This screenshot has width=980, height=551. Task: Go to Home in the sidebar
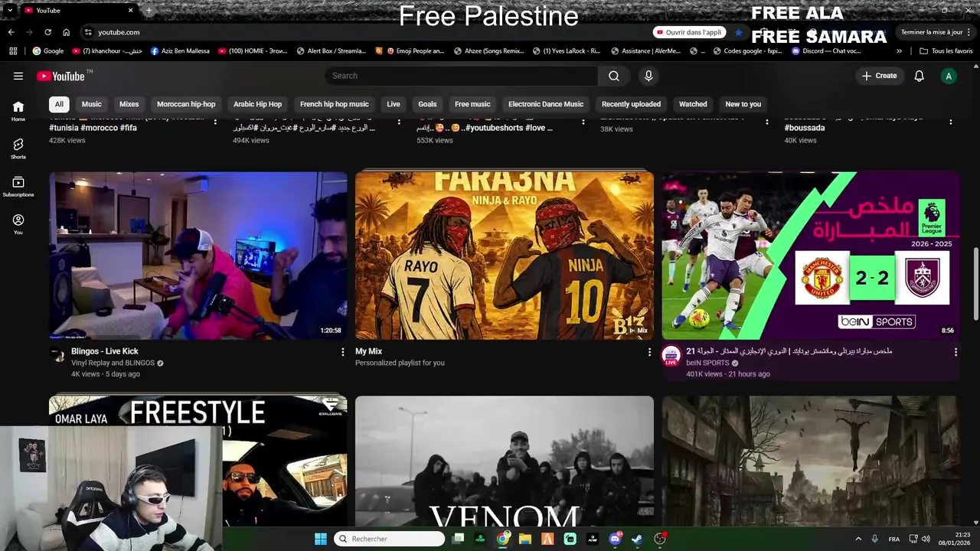(18, 111)
